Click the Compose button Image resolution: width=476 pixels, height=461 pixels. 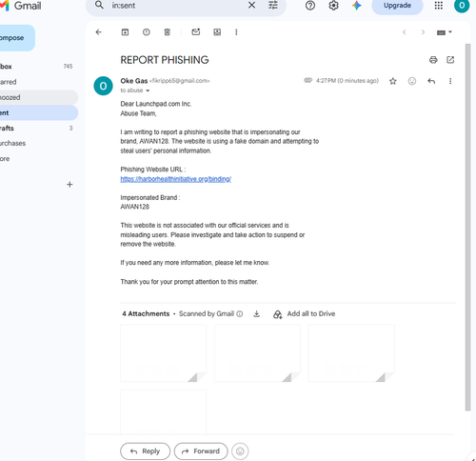click(x=16, y=38)
